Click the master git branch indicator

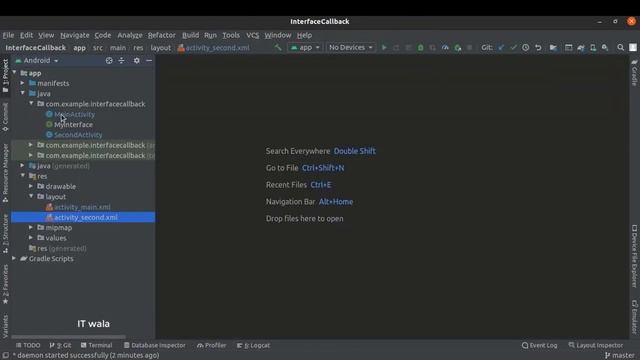tap(620, 355)
